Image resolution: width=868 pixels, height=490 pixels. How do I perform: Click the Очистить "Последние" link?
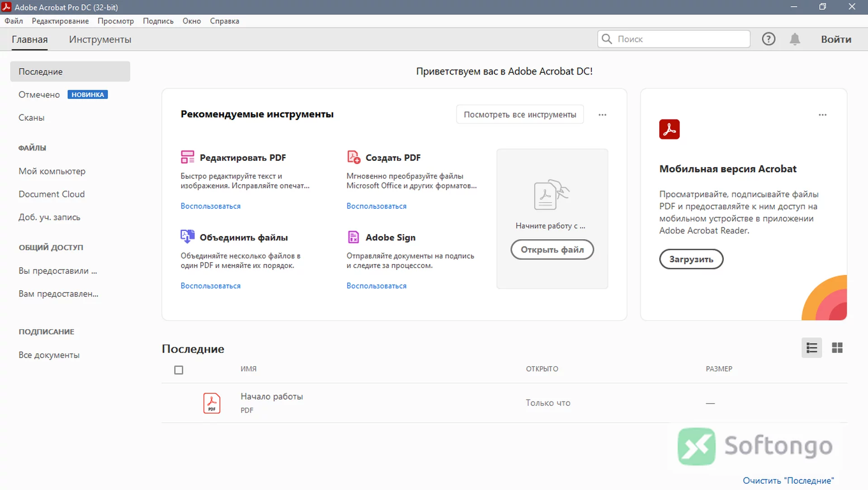point(788,481)
